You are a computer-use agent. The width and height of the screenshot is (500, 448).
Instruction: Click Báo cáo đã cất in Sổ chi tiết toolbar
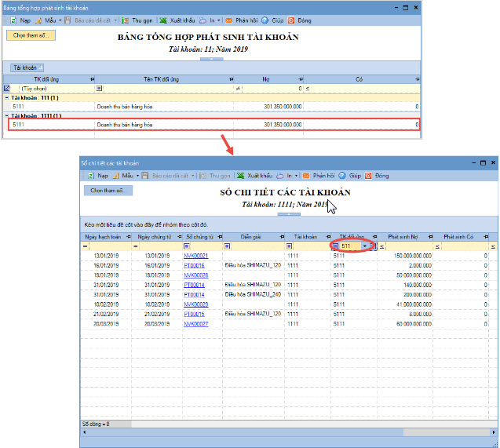pos(166,176)
